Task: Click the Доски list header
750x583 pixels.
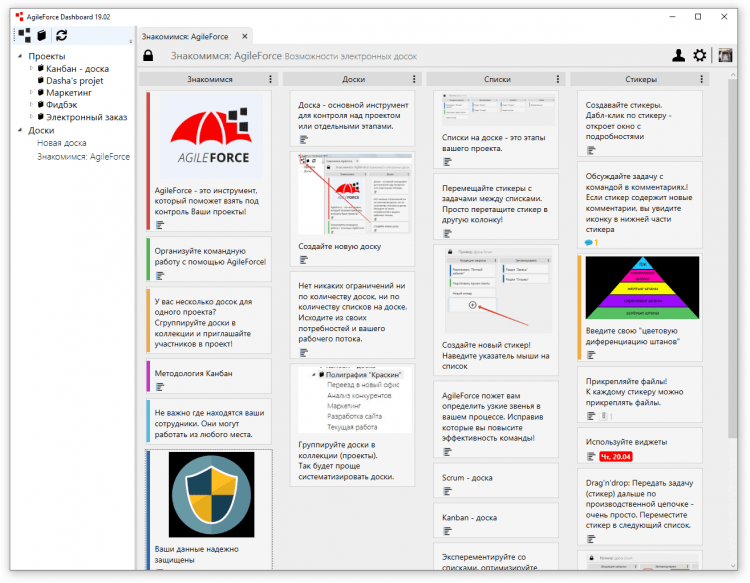Action: [353, 79]
